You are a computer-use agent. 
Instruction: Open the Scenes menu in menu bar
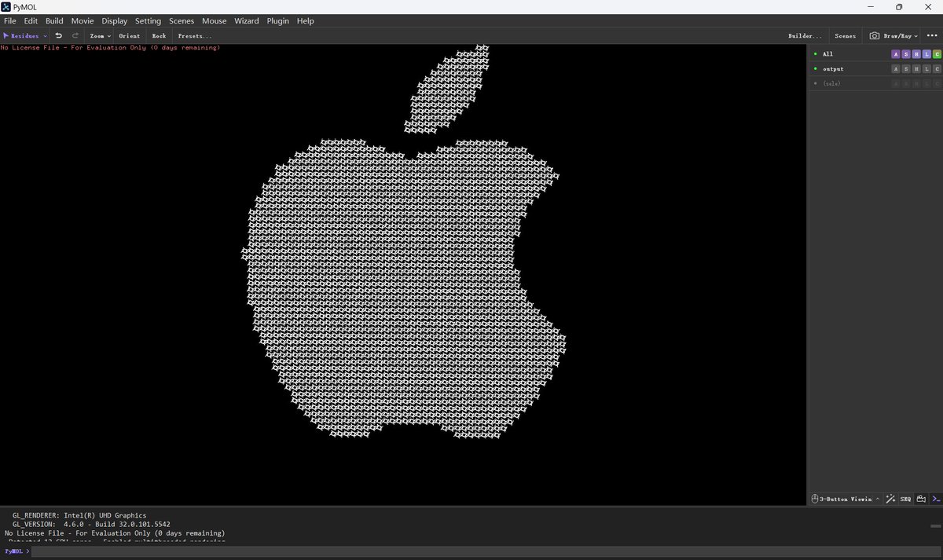182,21
